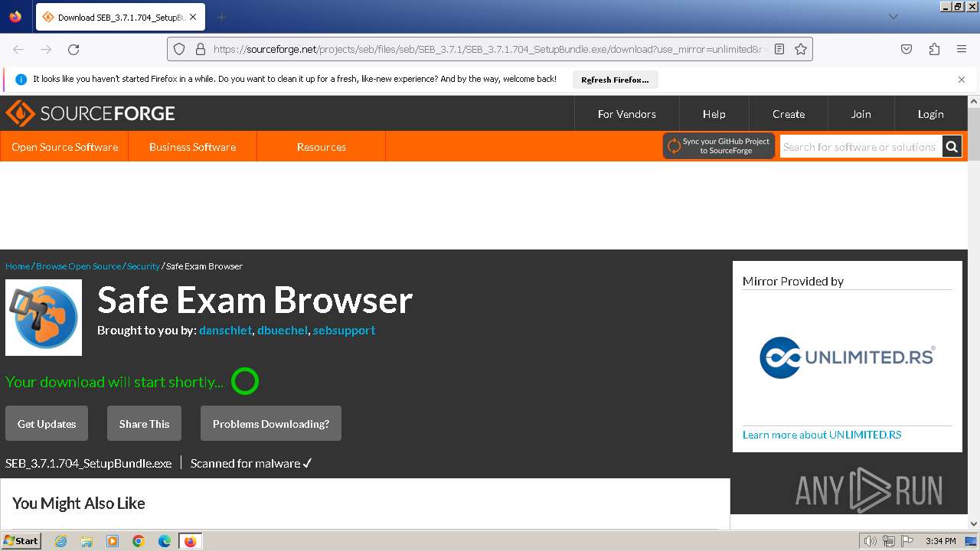Click Sync your GitHub Project button
The width and height of the screenshot is (980, 551).
click(719, 146)
